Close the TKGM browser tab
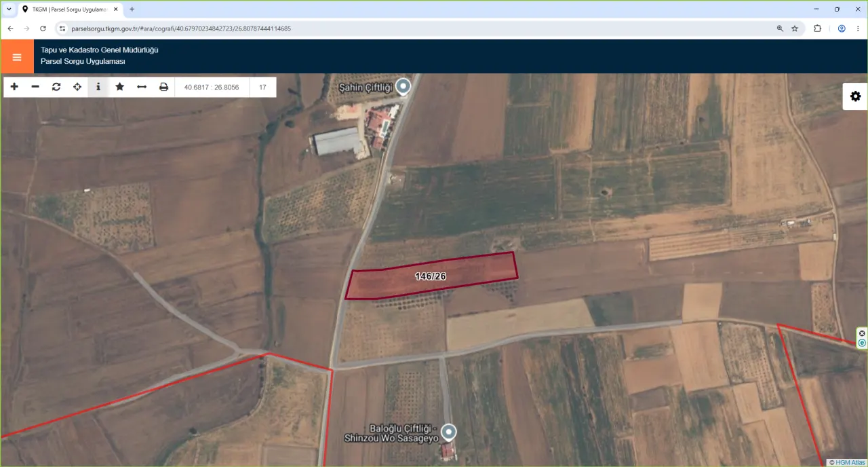The height and width of the screenshot is (467, 868). coord(115,10)
